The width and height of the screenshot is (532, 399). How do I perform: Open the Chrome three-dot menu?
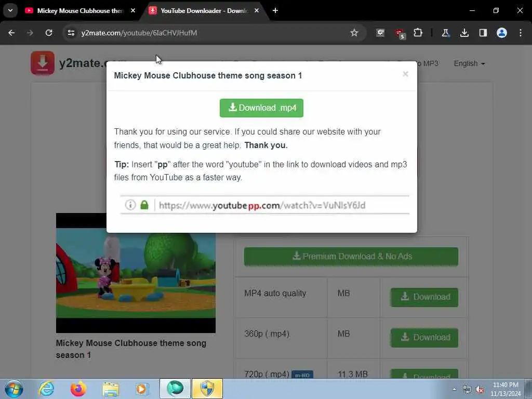[521, 33]
